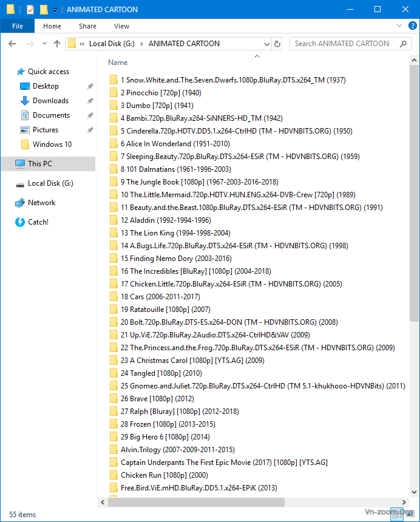Image resolution: width=420 pixels, height=522 pixels.
Task: Select folder icon of 4 Bambi.720p.BluRay
Action: tap(113, 118)
